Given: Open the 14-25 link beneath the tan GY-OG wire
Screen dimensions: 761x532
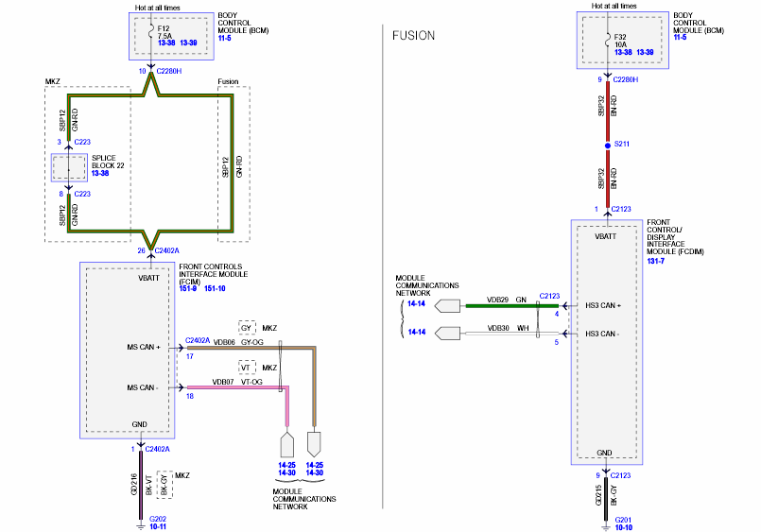Looking at the screenshot, I should pyautogui.click(x=315, y=465).
